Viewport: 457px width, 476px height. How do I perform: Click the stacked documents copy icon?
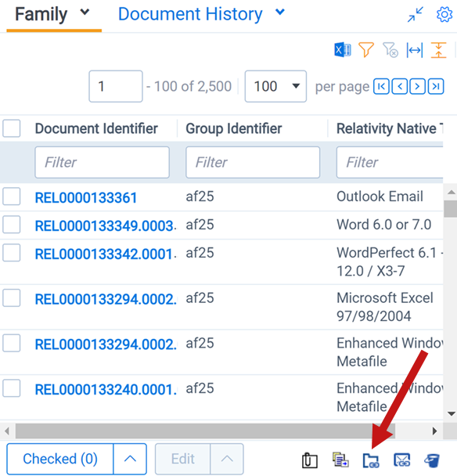pos(340,460)
